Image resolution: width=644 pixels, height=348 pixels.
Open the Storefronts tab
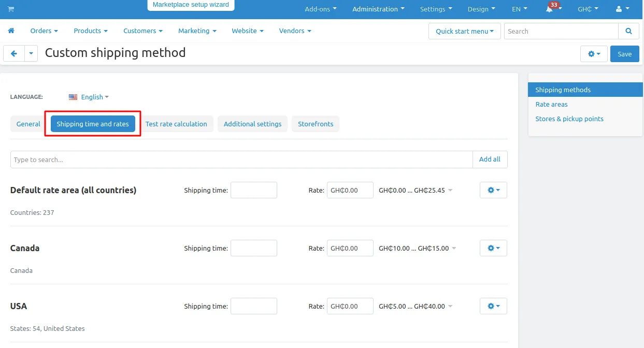pyautogui.click(x=316, y=124)
